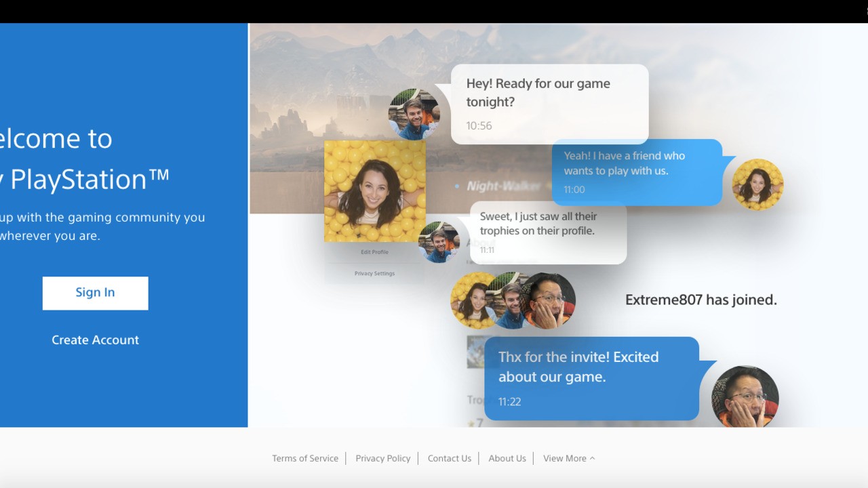Click the blue 'Yeah! I have a friend' bubble

click(636, 171)
